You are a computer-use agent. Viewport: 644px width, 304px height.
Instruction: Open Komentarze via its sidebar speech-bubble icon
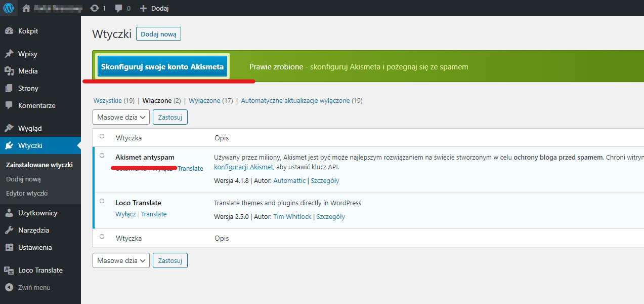[x=9, y=105]
